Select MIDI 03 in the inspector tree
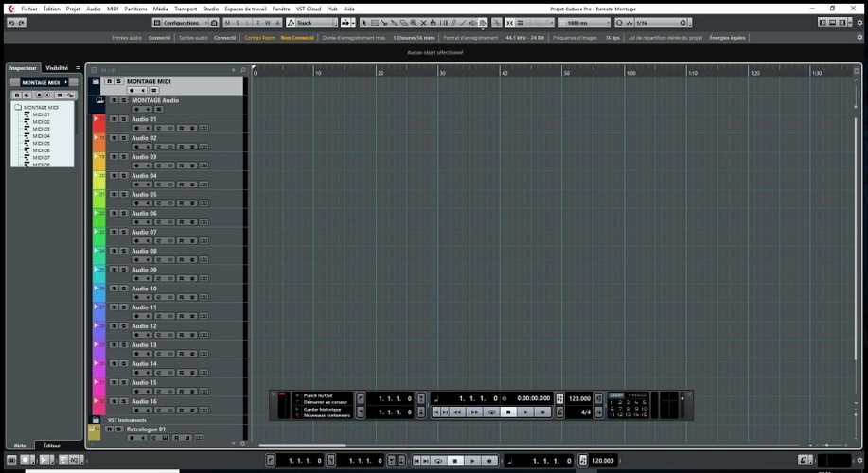This screenshot has height=473, width=868. click(x=42, y=129)
